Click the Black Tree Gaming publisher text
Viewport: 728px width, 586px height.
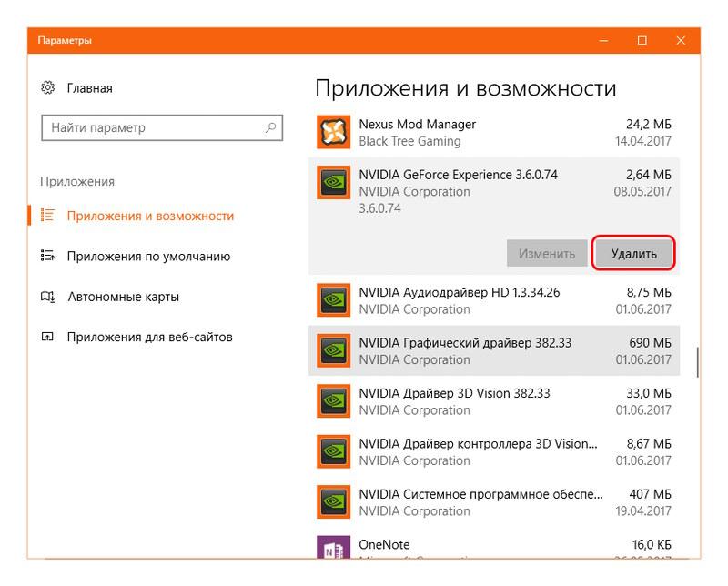409,141
